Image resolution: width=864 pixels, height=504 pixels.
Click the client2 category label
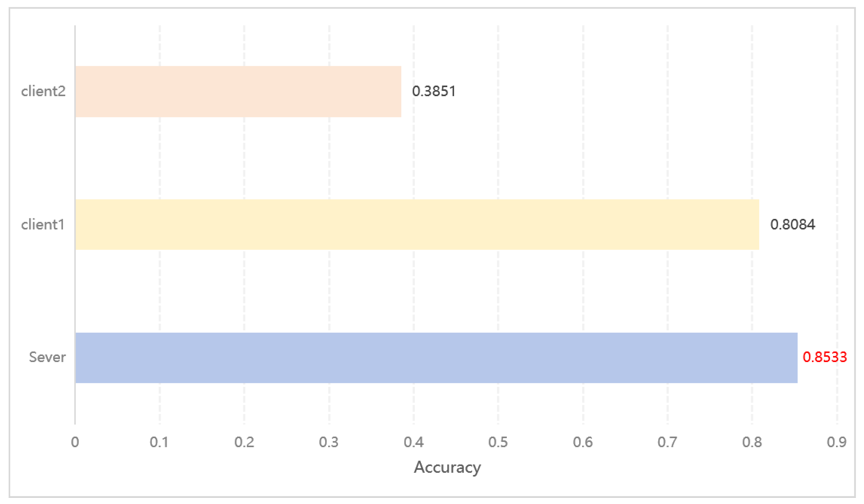click(x=43, y=91)
